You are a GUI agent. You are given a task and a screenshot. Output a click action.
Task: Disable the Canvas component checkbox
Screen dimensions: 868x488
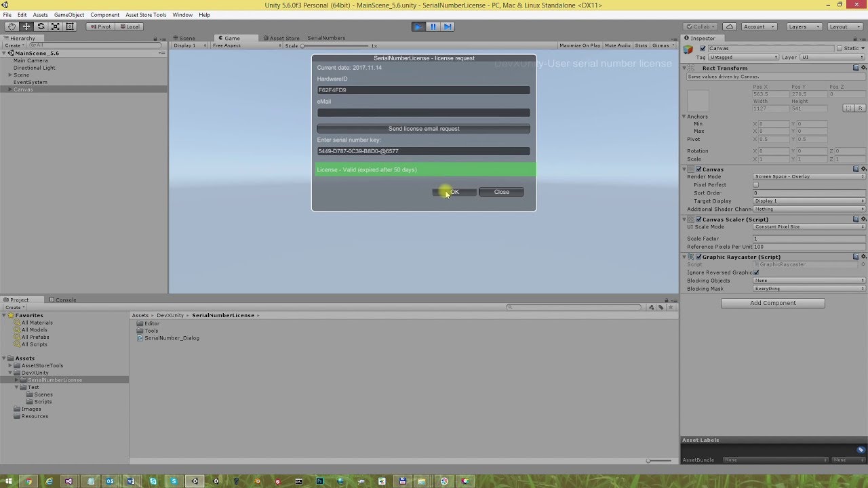(x=698, y=169)
